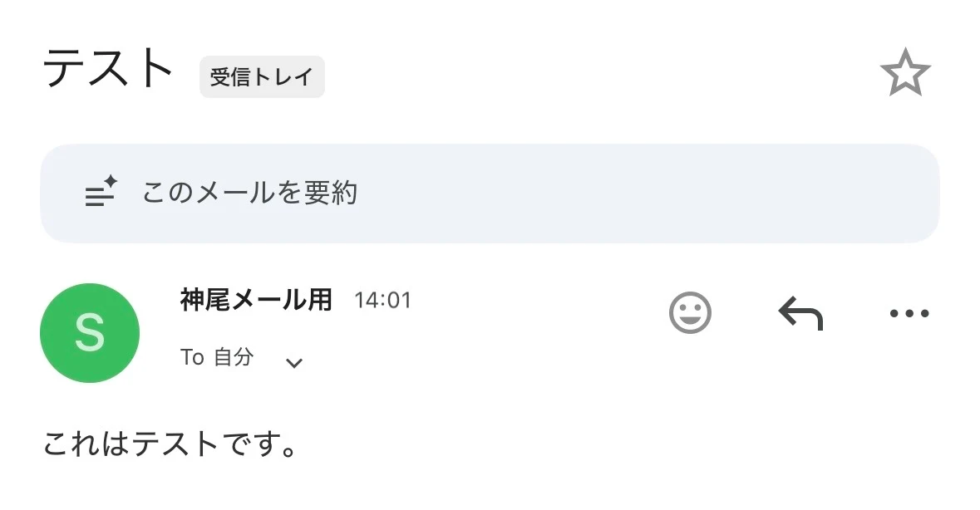
Task: Click the word テスト in the message body
Action: coord(175,446)
